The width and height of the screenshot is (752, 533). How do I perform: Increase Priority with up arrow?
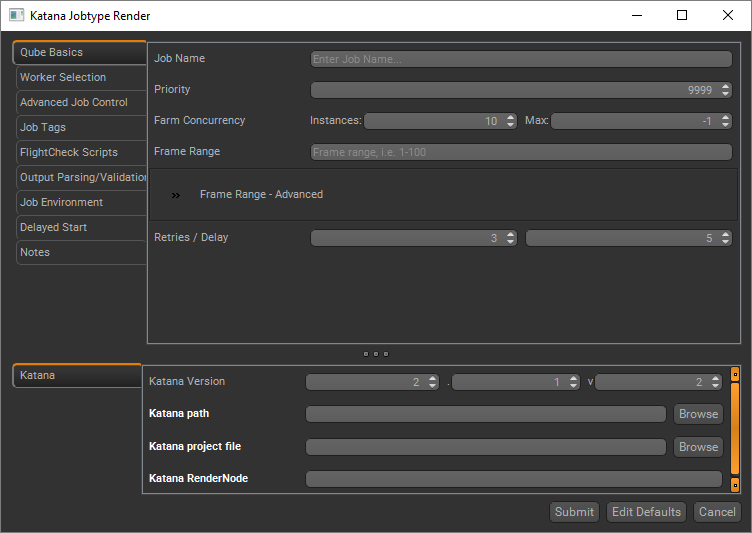[726, 86]
